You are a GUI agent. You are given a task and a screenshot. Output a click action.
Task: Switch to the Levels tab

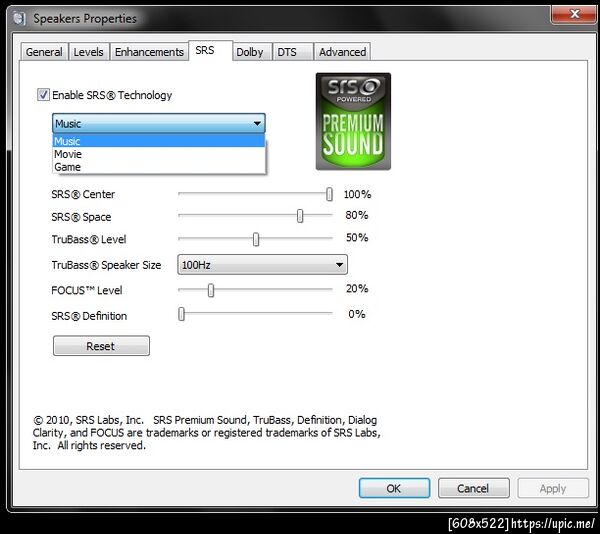[88, 52]
